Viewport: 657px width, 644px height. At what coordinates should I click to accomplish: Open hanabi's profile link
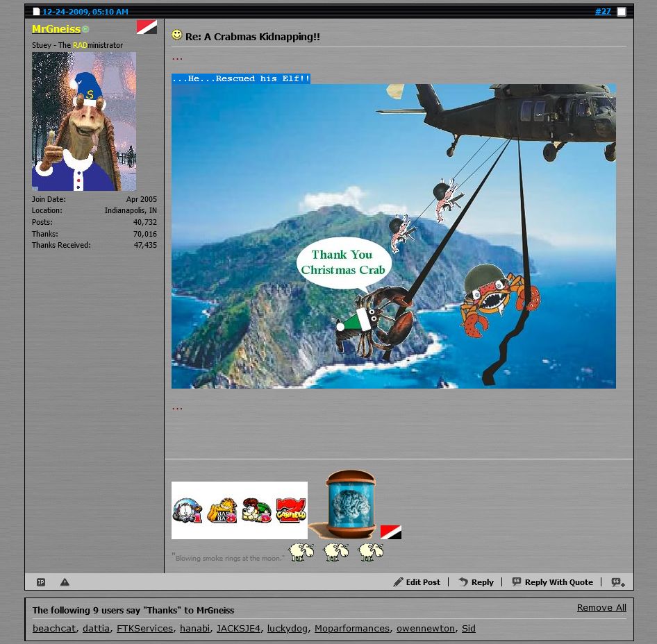tap(194, 628)
